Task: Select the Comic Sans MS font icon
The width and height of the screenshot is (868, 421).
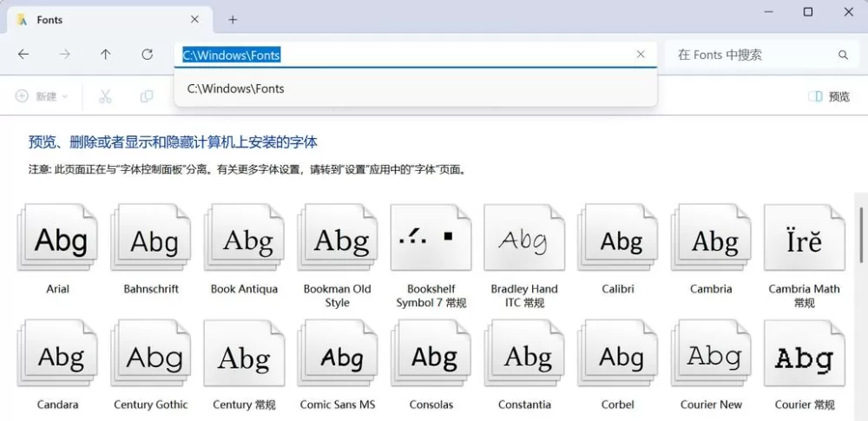Action: [x=338, y=353]
